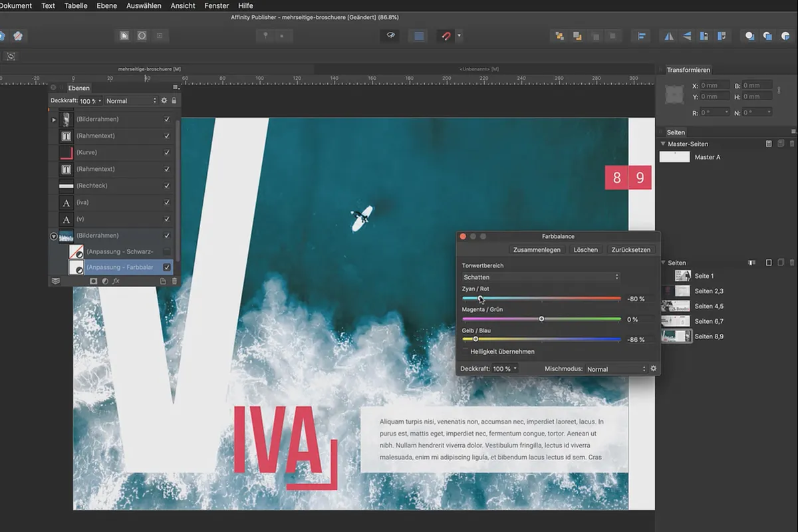
Task: Click the add new layer page icon
Action: (x=163, y=281)
